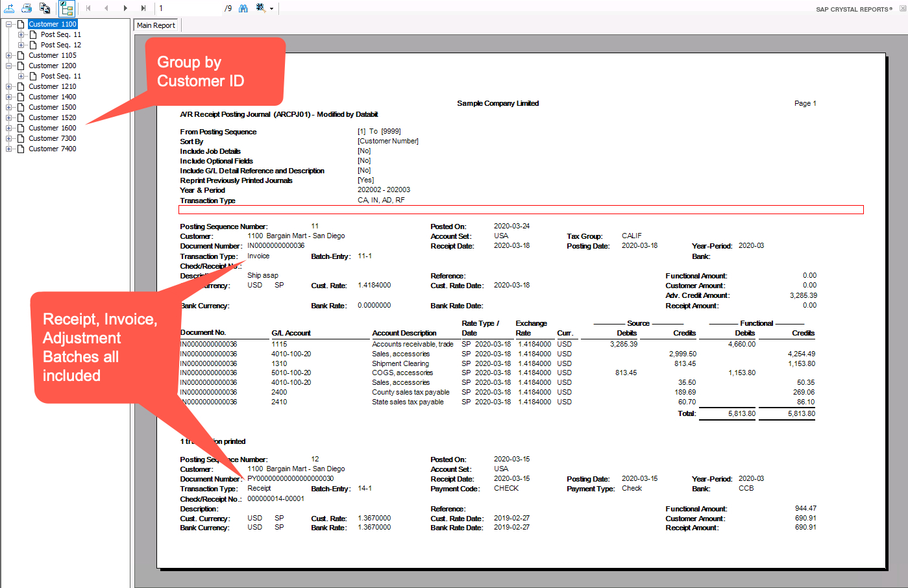Select Customer 7400 in the group tree
This screenshot has height=588, width=908.
click(x=53, y=149)
